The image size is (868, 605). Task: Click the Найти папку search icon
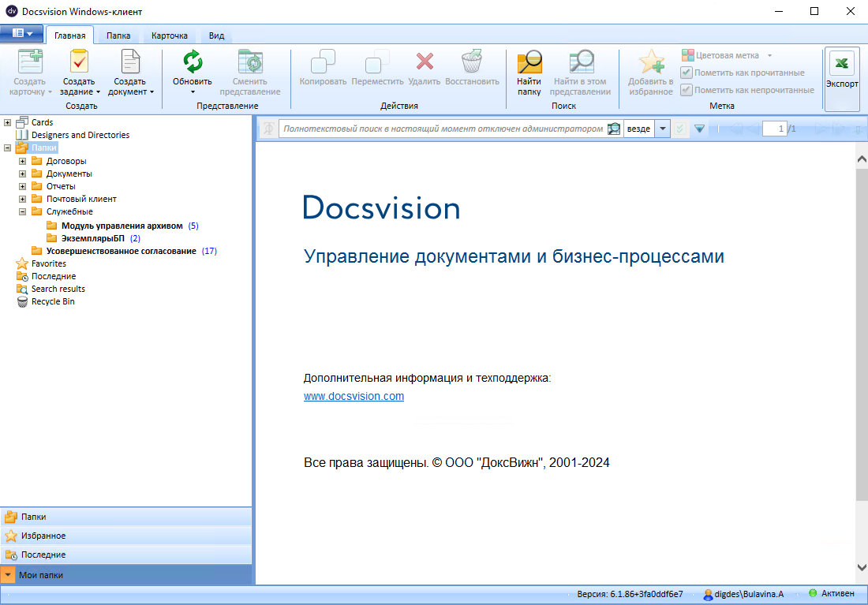pos(529,62)
